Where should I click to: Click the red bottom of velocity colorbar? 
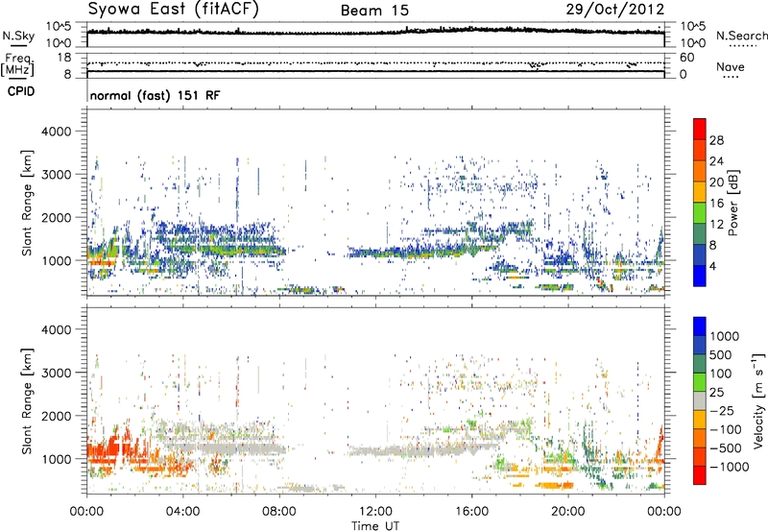tap(700, 475)
